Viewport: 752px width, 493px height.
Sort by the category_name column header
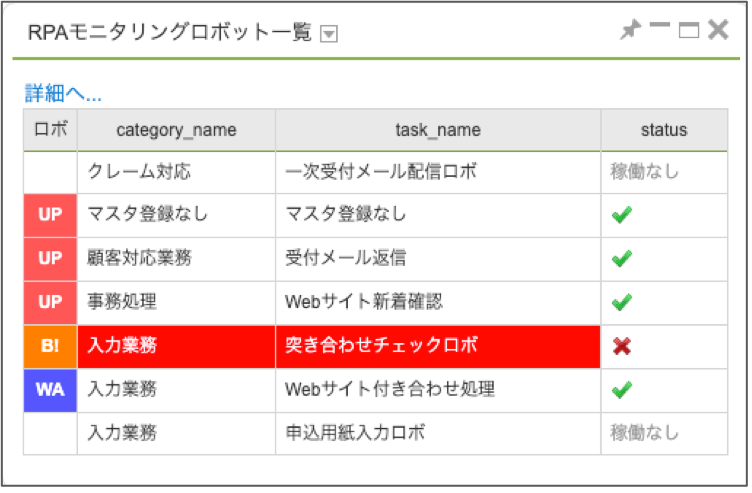176,130
